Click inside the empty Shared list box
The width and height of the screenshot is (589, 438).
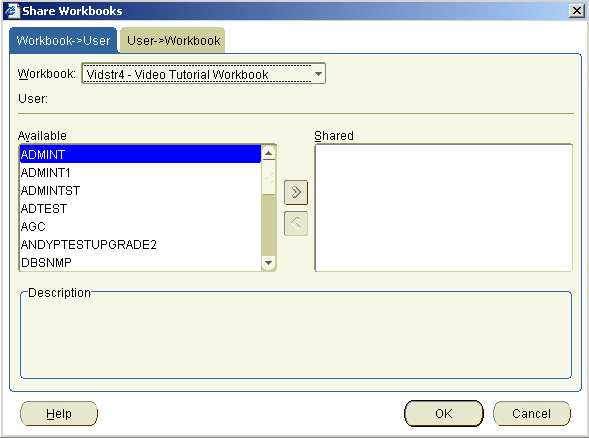coord(443,207)
